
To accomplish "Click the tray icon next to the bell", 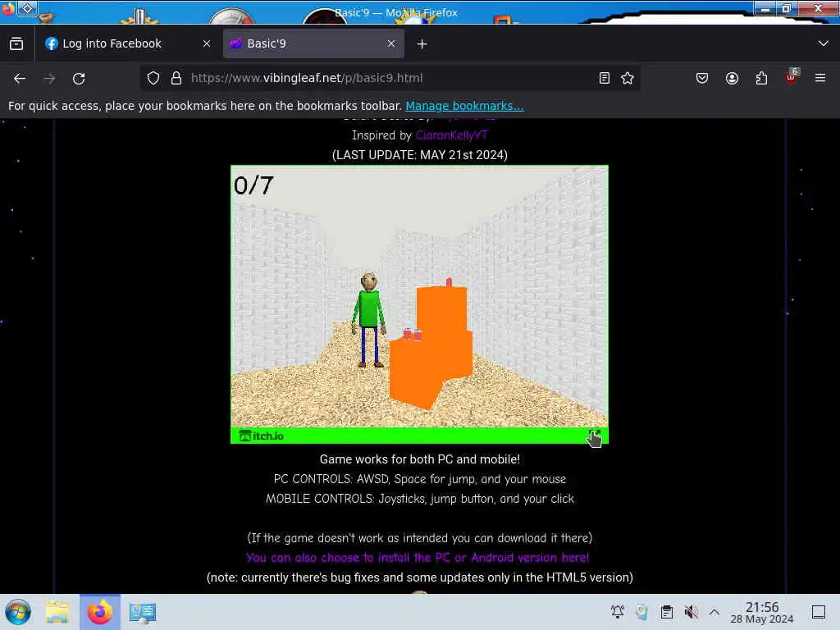I will tap(641, 611).
